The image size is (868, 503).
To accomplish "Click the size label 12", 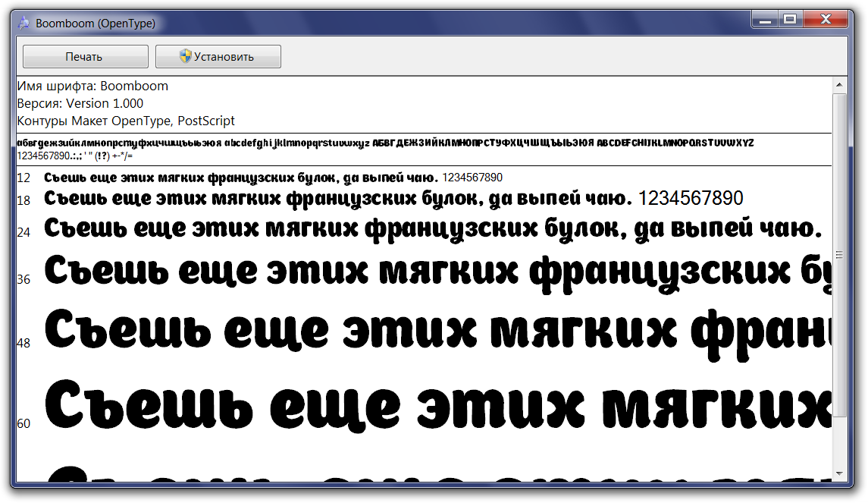I will point(24,178).
